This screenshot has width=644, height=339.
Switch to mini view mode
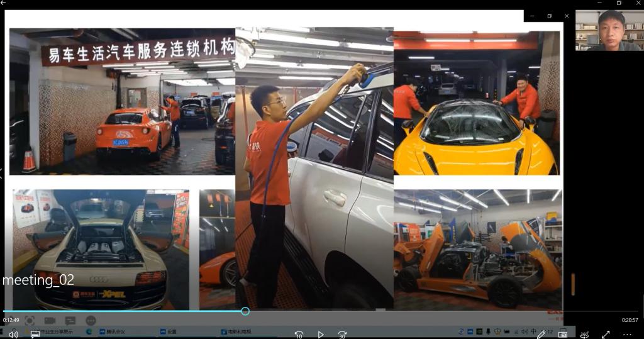[563, 335]
